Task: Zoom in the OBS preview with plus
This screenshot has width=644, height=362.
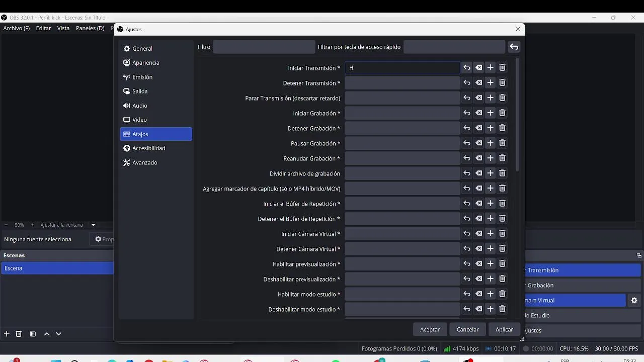Action: click(33, 225)
